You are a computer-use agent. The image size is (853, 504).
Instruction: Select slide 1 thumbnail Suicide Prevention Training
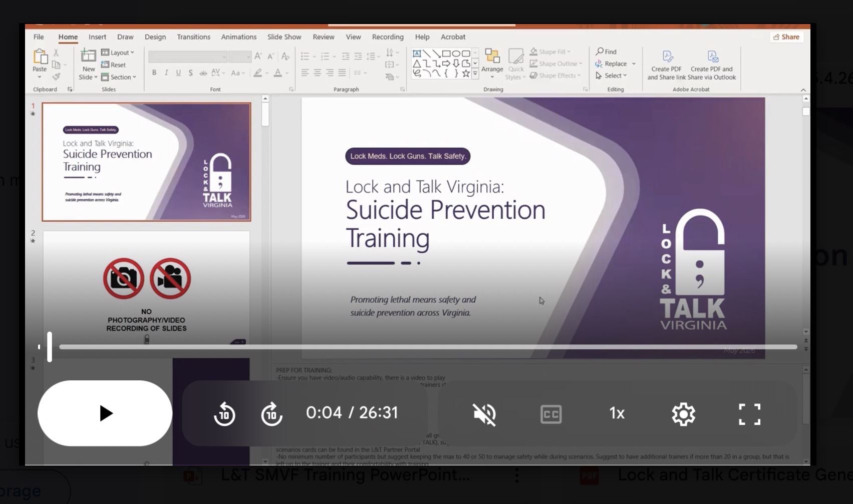click(x=146, y=162)
